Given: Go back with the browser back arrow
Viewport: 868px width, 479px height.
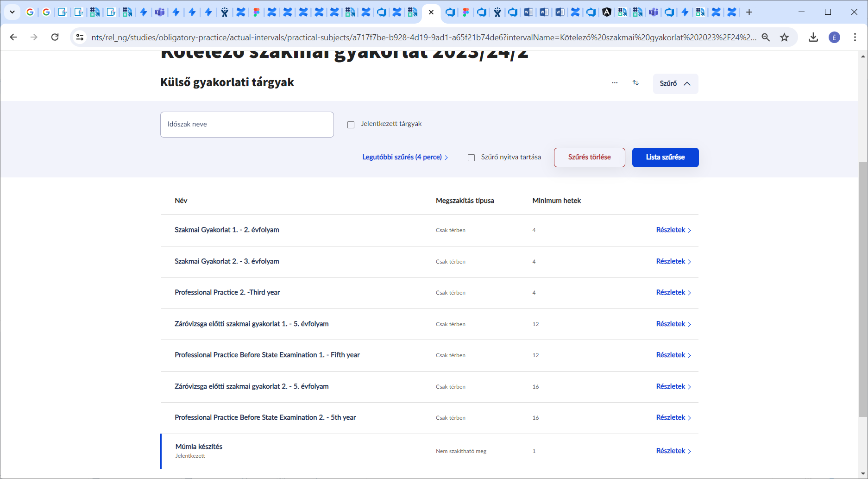Looking at the screenshot, I should [13, 37].
